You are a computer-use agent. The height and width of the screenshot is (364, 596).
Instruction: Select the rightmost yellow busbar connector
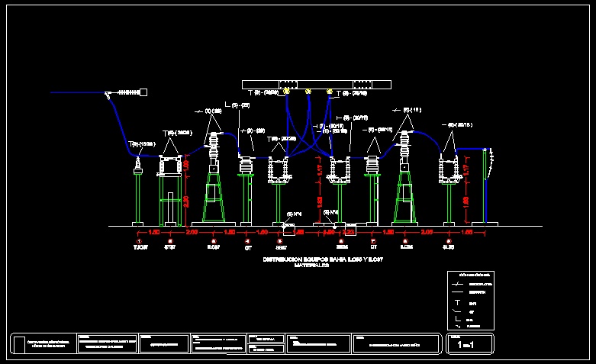pos(330,92)
